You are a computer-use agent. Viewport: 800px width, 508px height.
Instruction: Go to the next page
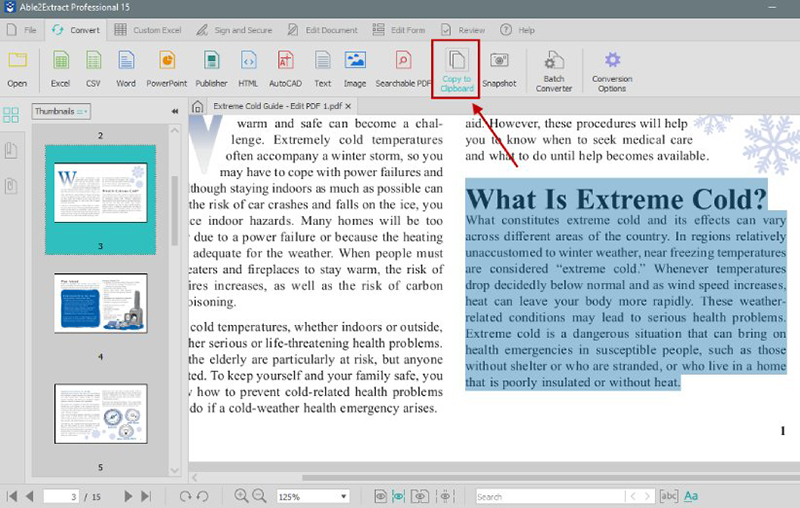coord(128,496)
